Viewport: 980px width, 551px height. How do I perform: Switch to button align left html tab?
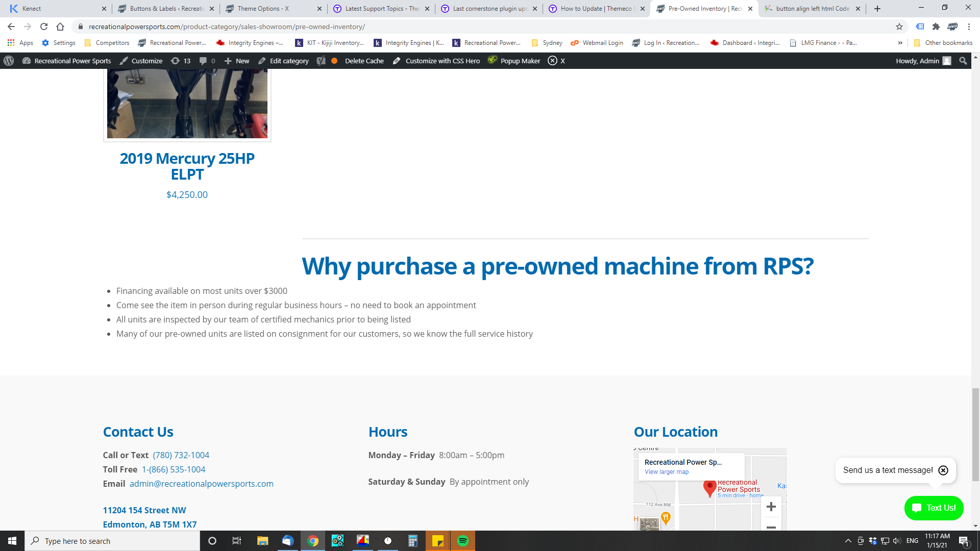coord(811,9)
